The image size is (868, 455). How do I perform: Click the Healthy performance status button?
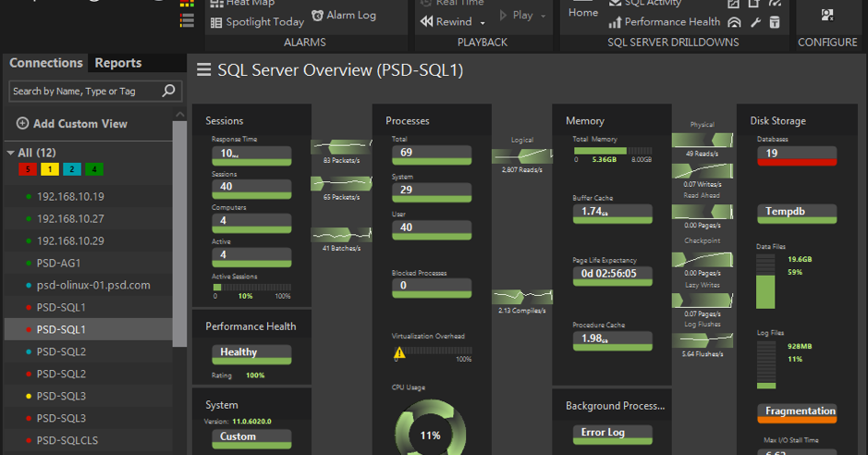pos(251,354)
